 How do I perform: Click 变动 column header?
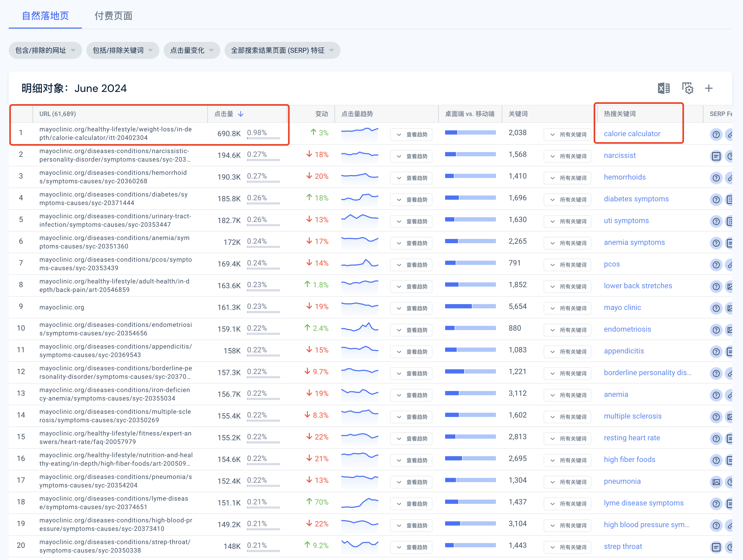321,114
